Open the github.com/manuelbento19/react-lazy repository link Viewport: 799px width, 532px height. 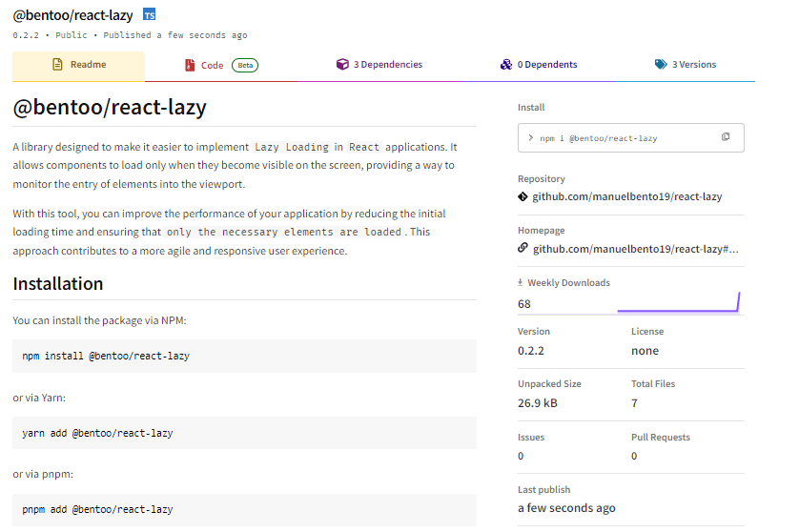626,196
